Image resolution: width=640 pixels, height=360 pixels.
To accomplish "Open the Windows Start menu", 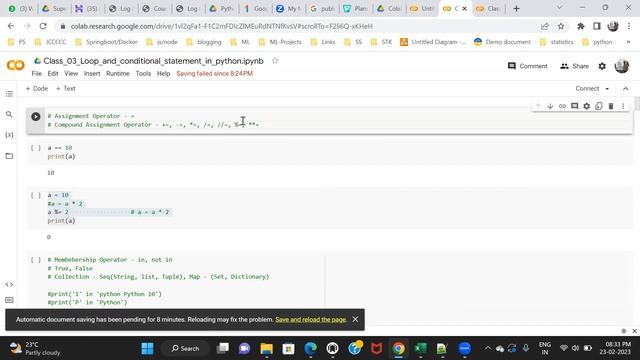I will tap(147, 349).
